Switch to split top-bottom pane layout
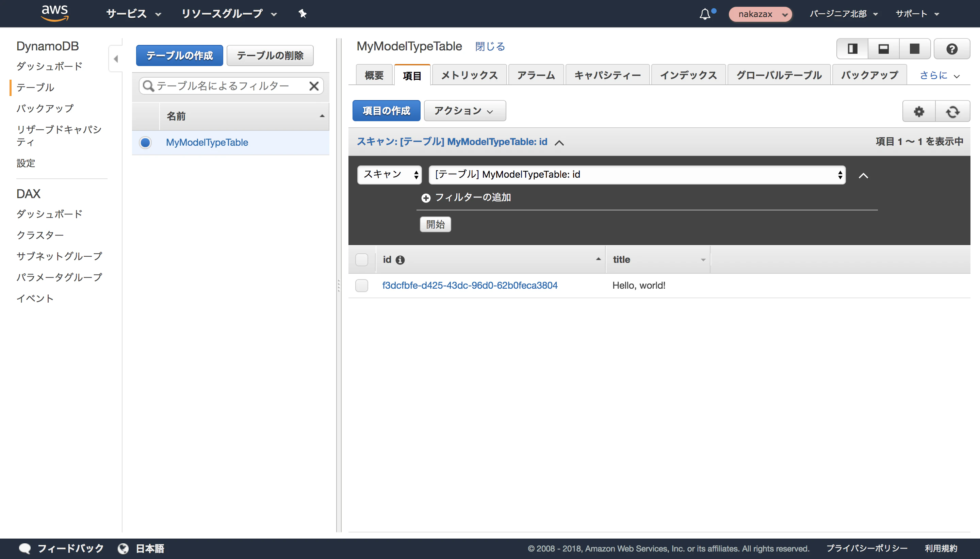Screen dimensions: 980x559 [x=884, y=49]
